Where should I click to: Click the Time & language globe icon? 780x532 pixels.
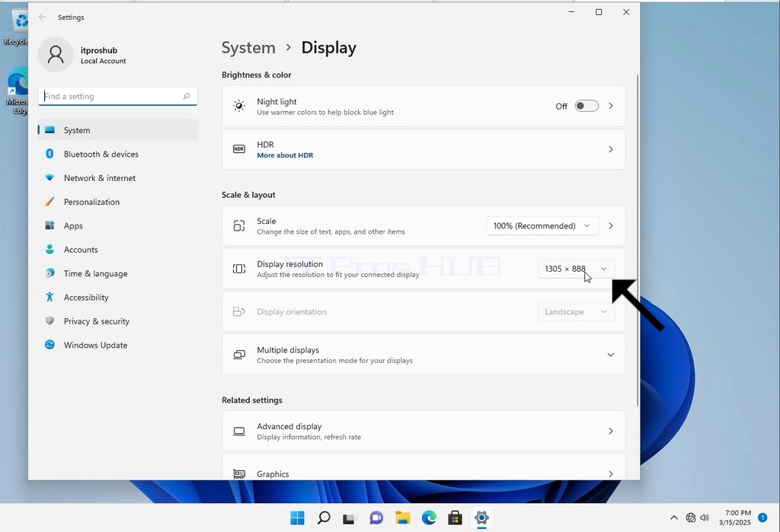point(50,273)
